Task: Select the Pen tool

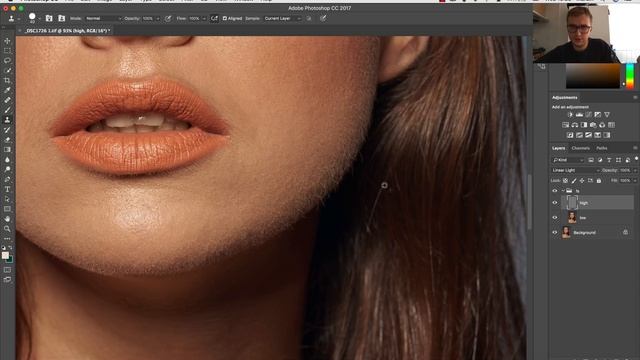Action: (7, 180)
